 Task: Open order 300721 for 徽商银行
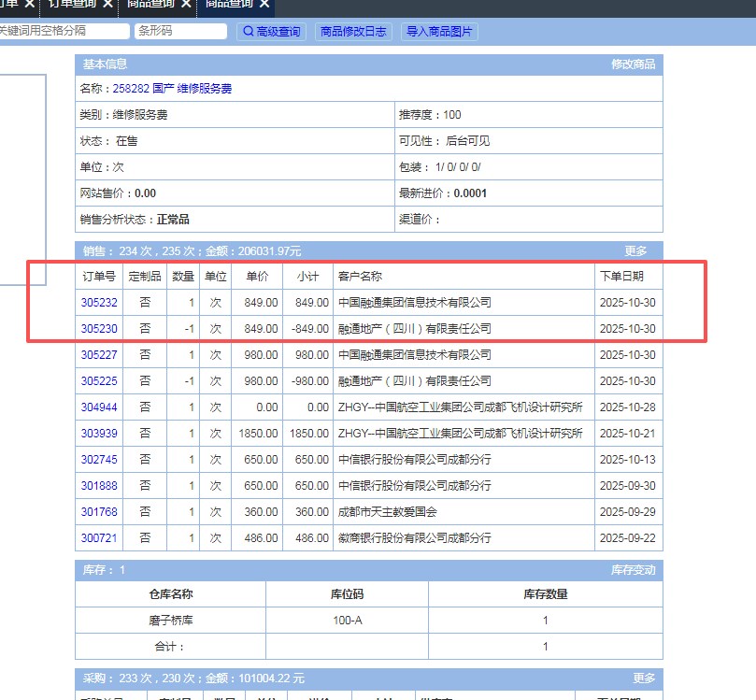[x=99, y=538]
